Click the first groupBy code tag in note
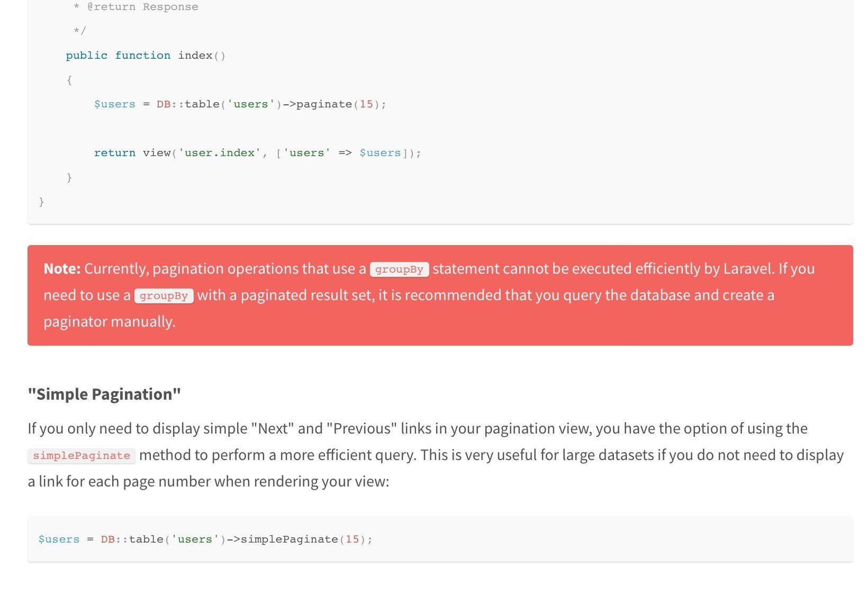 (399, 269)
